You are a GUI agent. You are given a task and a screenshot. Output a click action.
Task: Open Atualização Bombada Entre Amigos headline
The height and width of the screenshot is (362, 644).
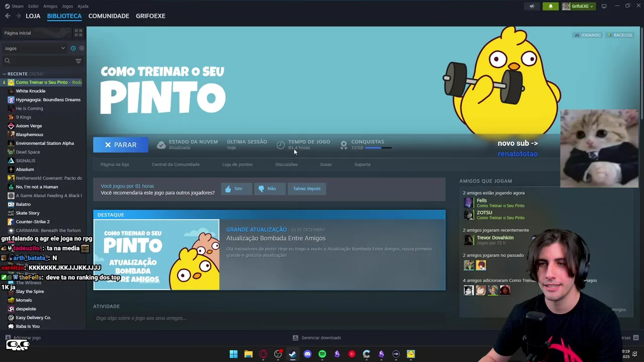276,238
